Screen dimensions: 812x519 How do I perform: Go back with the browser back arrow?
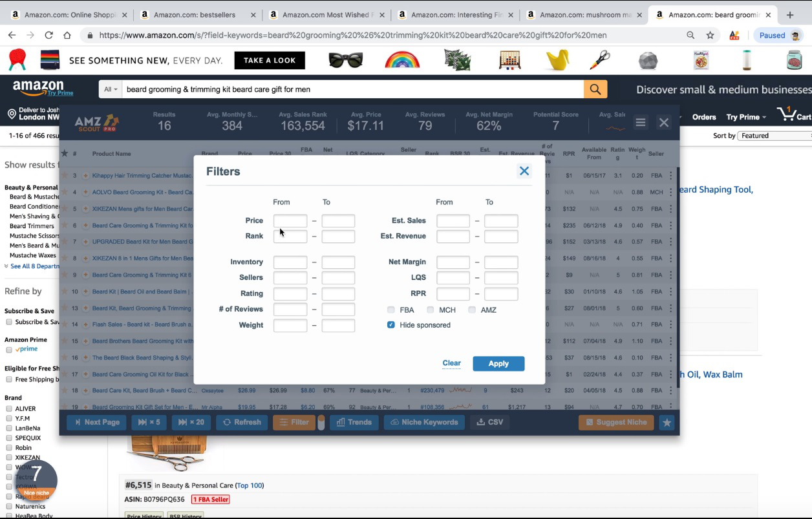[x=12, y=36]
